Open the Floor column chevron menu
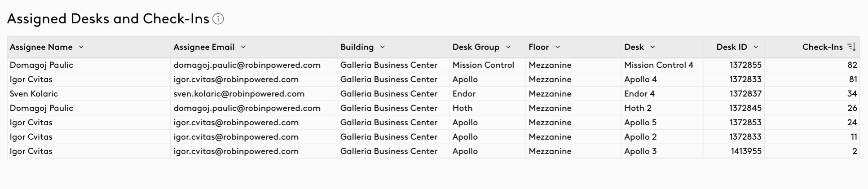 click(558, 47)
